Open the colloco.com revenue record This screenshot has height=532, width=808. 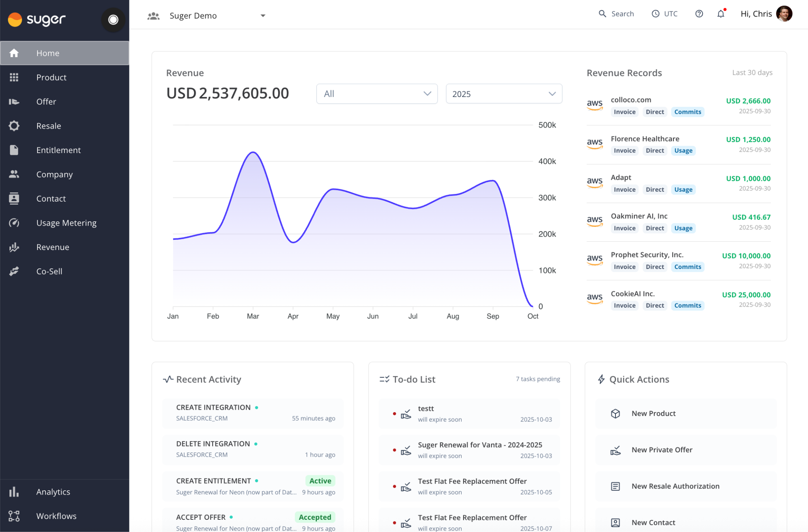point(631,100)
